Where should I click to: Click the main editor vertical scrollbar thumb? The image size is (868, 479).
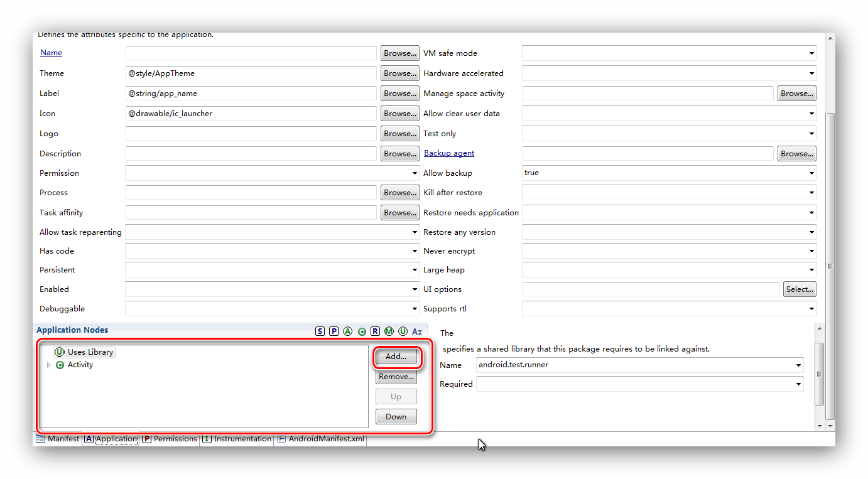click(830, 266)
